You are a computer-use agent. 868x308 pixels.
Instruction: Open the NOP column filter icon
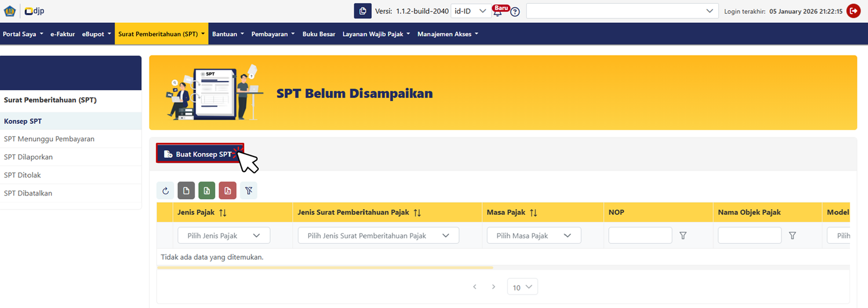tap(683, 236)
